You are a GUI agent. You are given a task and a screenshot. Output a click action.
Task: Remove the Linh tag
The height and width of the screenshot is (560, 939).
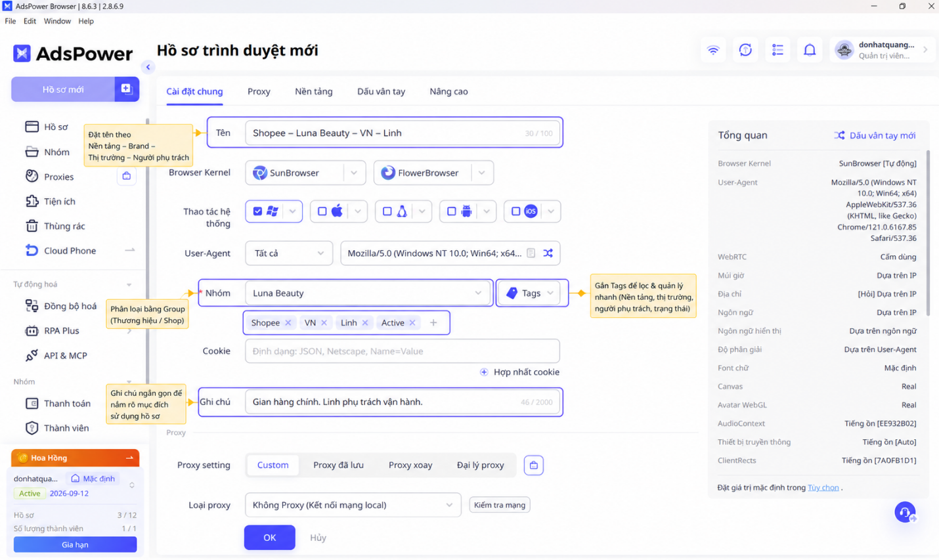(x=365, y=323)
